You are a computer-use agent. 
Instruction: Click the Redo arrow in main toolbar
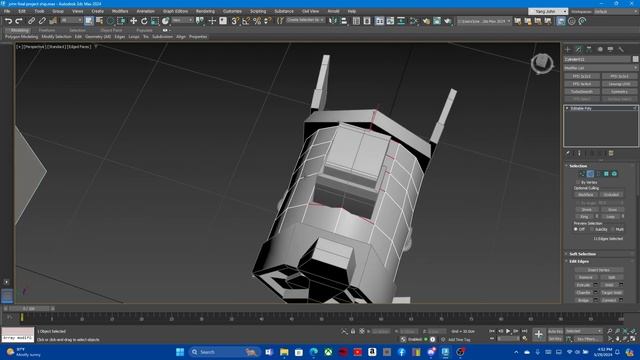coord(19,21)
